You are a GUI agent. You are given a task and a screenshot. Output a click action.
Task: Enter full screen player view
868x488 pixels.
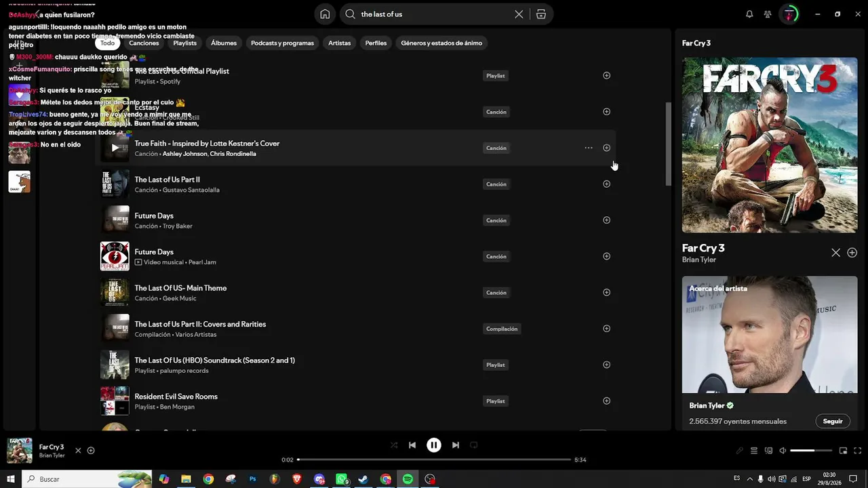pos(858,451)
